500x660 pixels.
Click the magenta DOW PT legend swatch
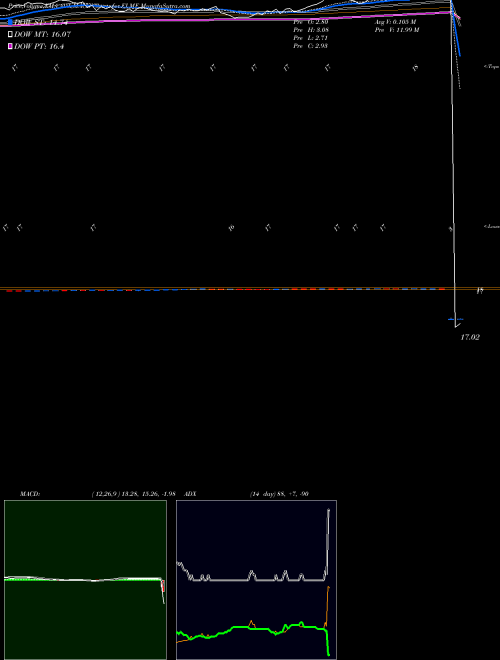pos(11,46)
